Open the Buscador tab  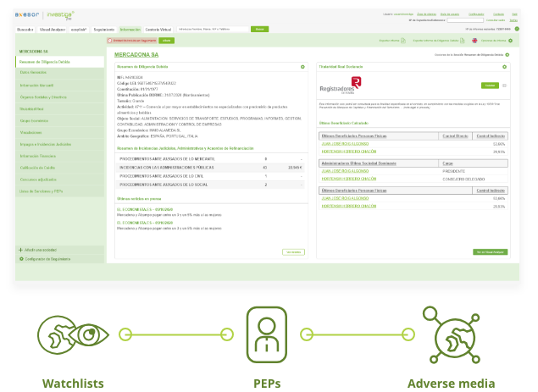(x=25, y=30)
